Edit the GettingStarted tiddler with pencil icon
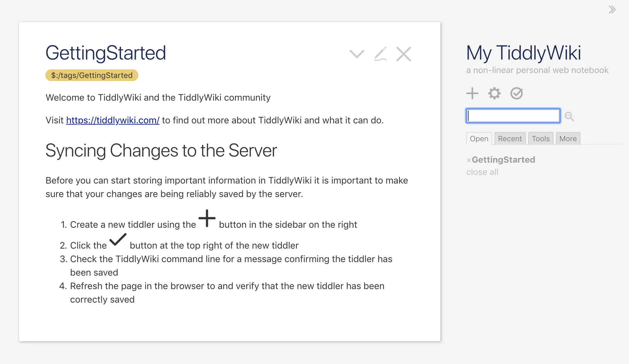The image size is (629, 364). click(380, 54)
